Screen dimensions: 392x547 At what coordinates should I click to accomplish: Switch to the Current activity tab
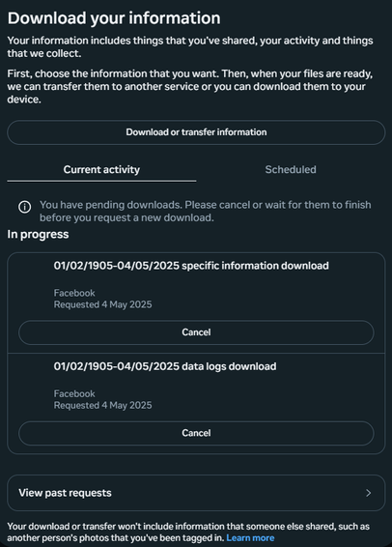point(101,170)
